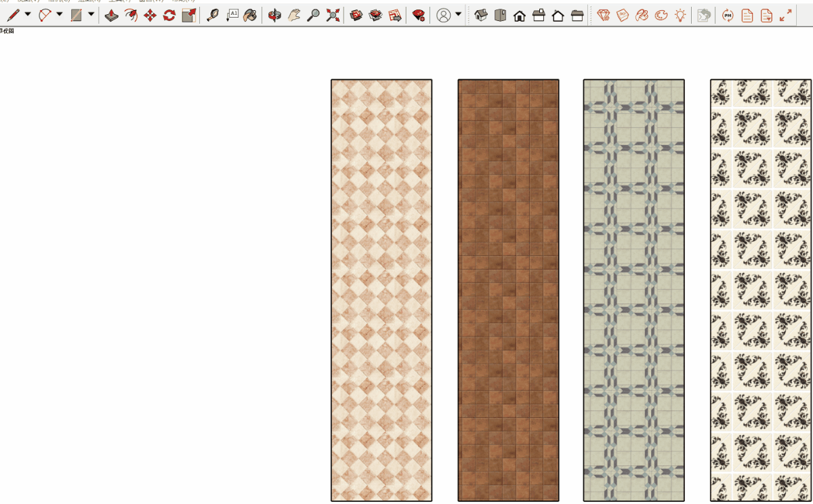Click the orange expand fullscreen arrows icon
This screenshot has height=504, width=813.
coord(786,15)
